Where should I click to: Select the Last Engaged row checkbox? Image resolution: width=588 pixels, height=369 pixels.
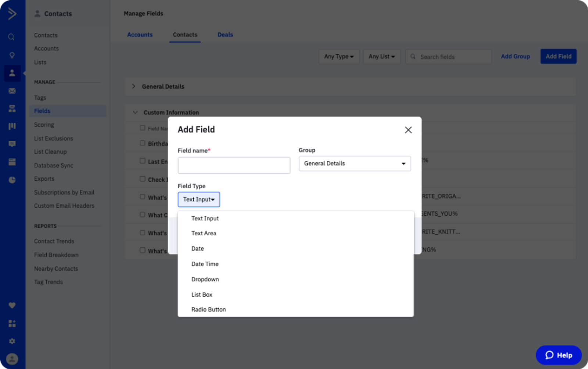point(143,161)
